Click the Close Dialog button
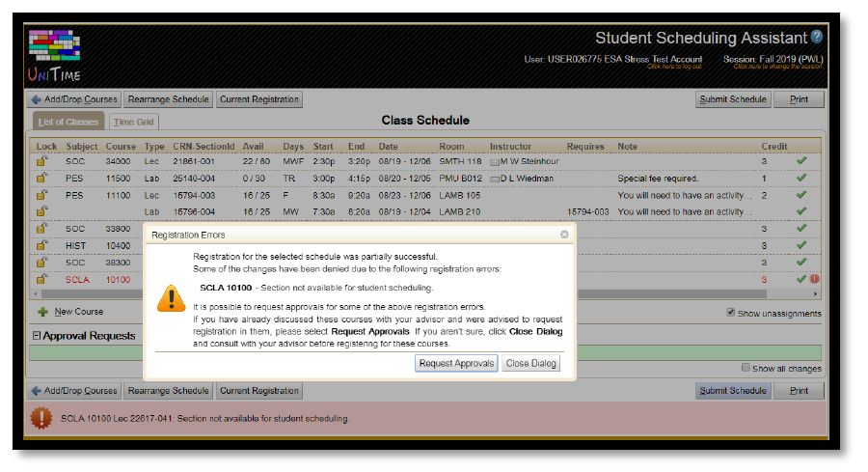The width and height of the screenshot is (868, 472). pyautogui.click(x=531, y=364)
